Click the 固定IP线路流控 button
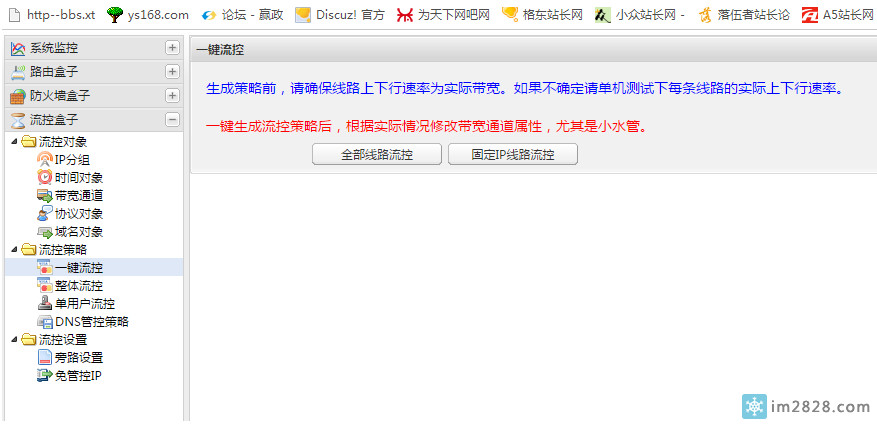877x424 pixels. (x=513, y=154)
